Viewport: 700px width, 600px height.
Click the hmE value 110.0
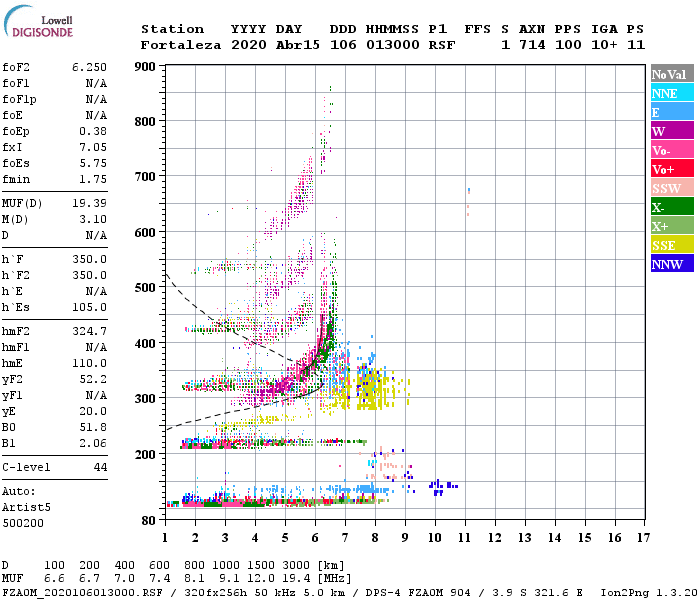pos(89,363)
